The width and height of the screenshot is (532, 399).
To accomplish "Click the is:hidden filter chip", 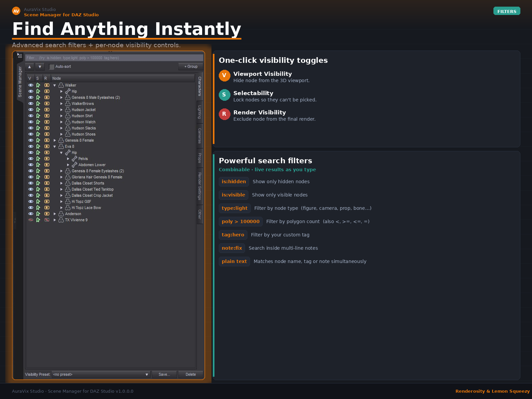I will click(x=234, y=182).
